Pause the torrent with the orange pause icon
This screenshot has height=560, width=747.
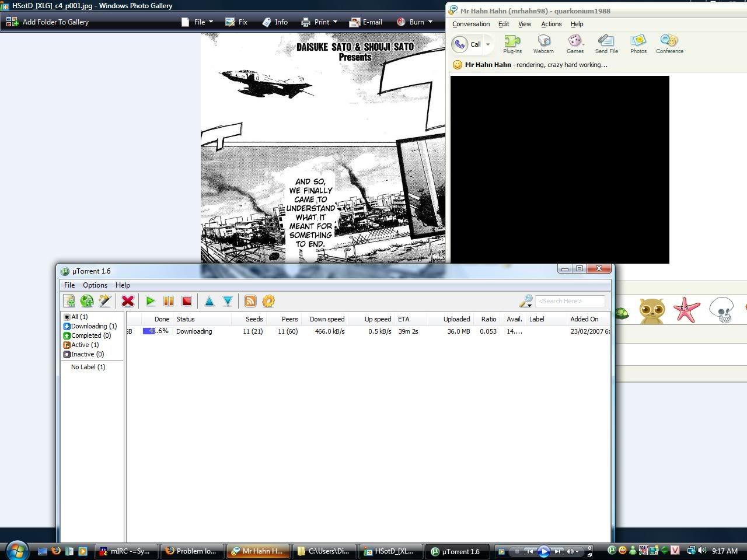(x=169, y=301)
